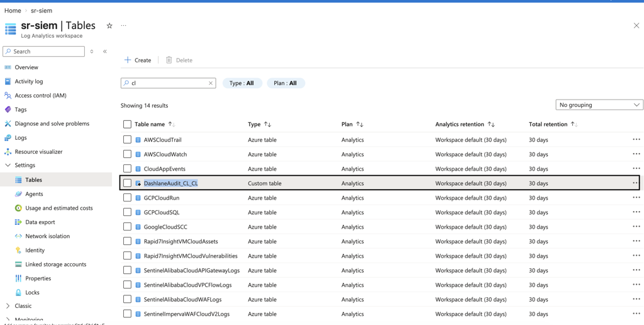Open the ellipsis menu next to the title star
The height and width of the screenshot is (325, 644).
point(123,25)
